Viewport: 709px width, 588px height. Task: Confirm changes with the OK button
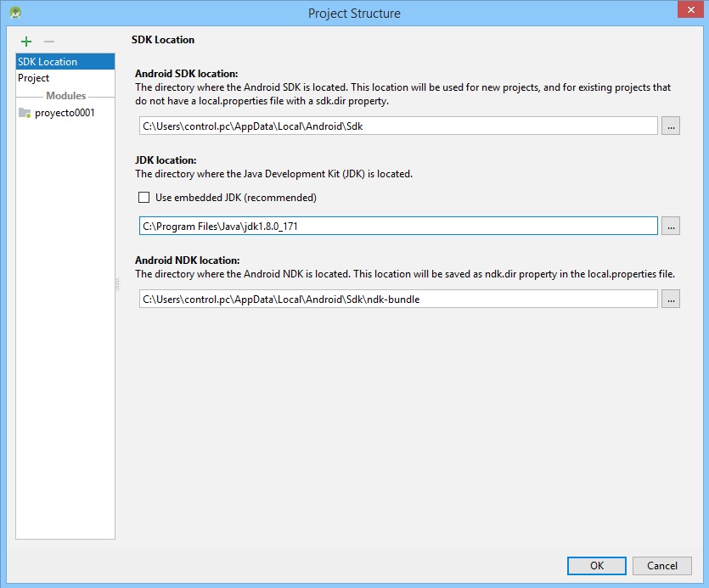[597, 566]
